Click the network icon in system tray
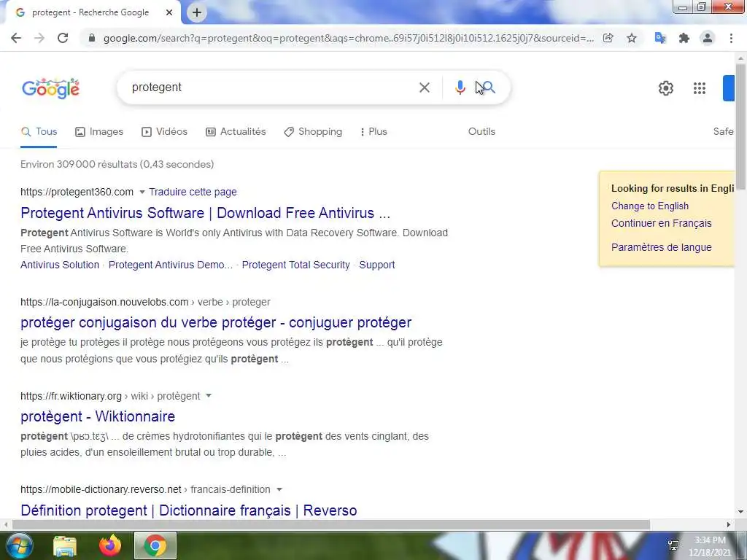Screen dimensions: 747x560 [x=673, y=545]
